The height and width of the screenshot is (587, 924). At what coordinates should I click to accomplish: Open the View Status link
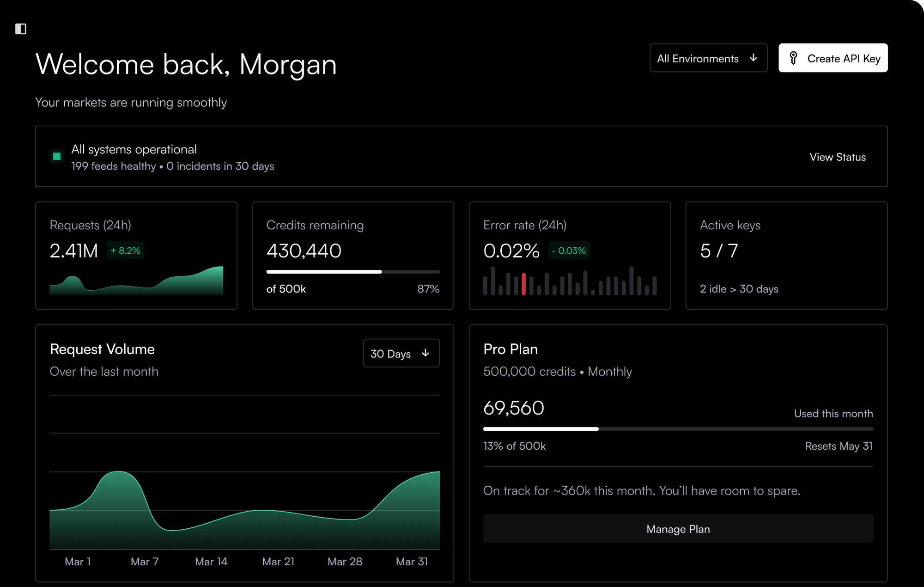(838, 157)
